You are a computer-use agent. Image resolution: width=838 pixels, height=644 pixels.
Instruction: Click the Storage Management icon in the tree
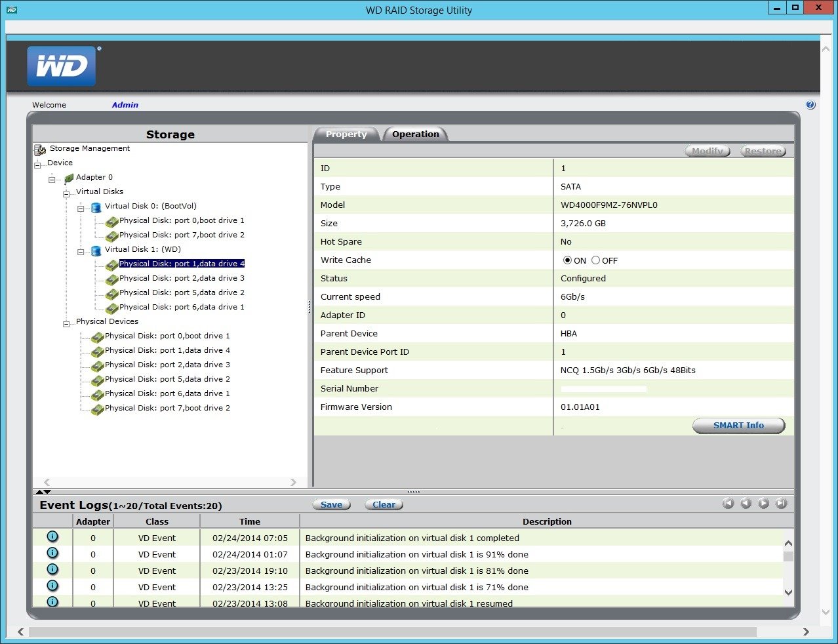coord(40,150)
